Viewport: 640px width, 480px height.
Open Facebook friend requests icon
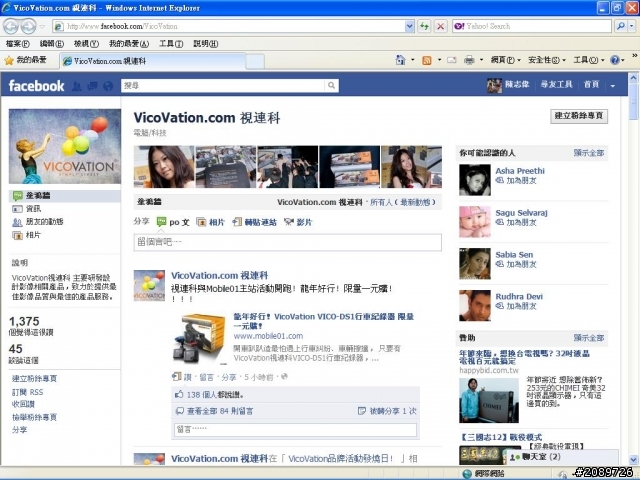pyautogui.click(x=76, y=86)
